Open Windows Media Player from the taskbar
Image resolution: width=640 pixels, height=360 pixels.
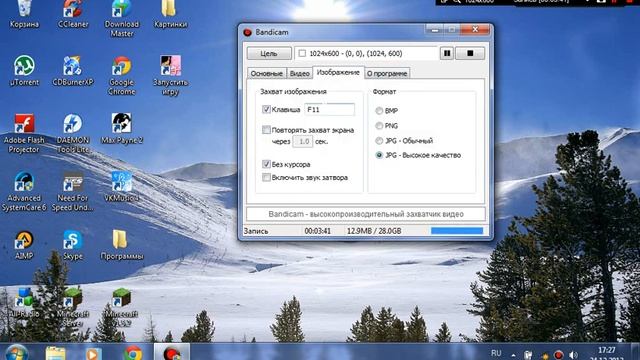point(93,353)
